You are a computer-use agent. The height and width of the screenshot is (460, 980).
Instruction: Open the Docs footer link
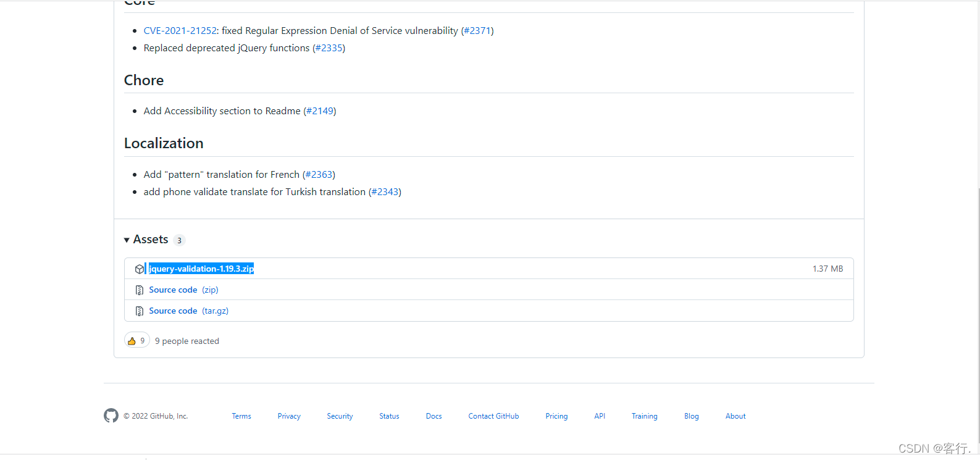click(433, 416)
